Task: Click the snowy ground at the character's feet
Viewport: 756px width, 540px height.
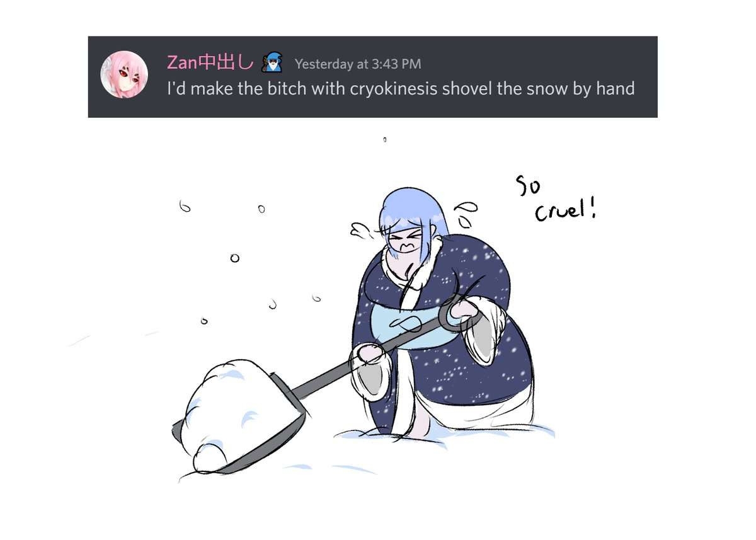Action: point(441,435)
